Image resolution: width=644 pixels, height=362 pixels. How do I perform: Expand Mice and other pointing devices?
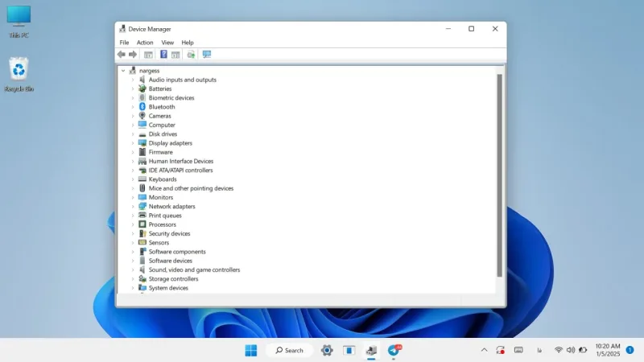pos(133,188)
